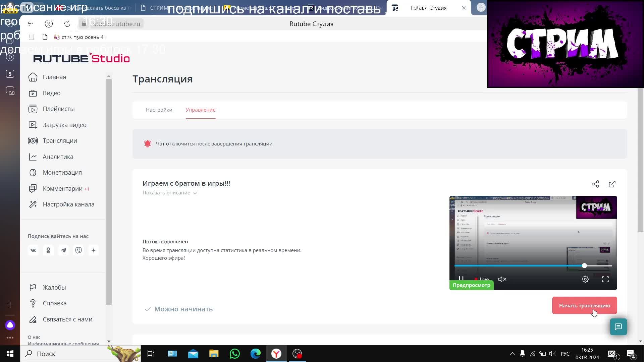Viewport: 644px width, 362px height.
Task: Enter fullscreen in preview player
Action: click(x=605, y=279)
